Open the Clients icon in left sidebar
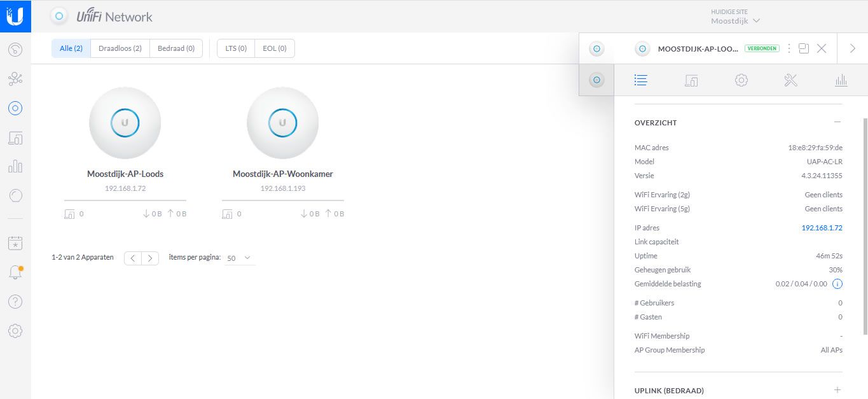This screenshot has height=399, width=868. [x=15, y=137]
